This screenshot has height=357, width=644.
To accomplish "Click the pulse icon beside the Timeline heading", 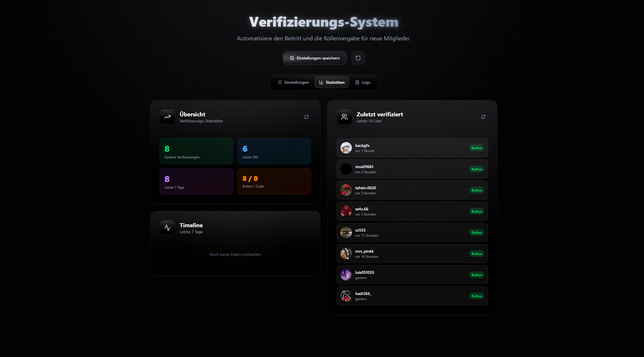I will pos(167,228).
